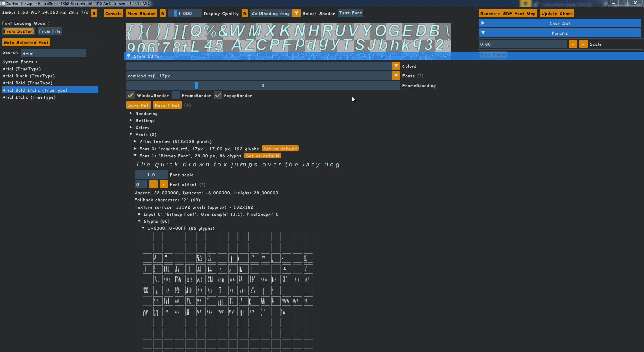Increase Scale with the plus button
The height and width of the screenshot is (352, 644).
[x=583, y=44]
